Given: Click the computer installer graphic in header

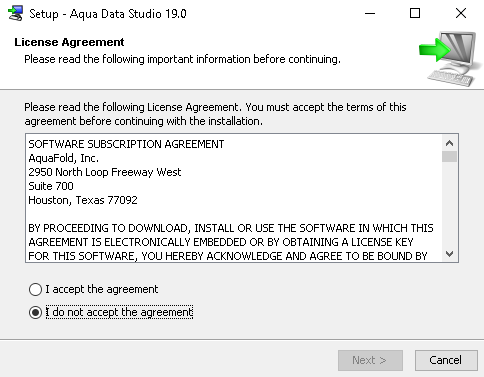Looking at the screenshot, I should [450, 58].
